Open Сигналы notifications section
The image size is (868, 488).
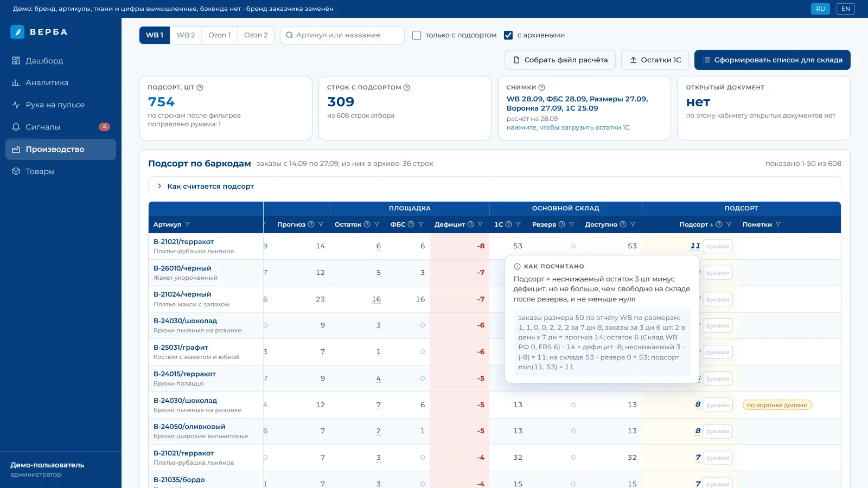coord(61,127)
